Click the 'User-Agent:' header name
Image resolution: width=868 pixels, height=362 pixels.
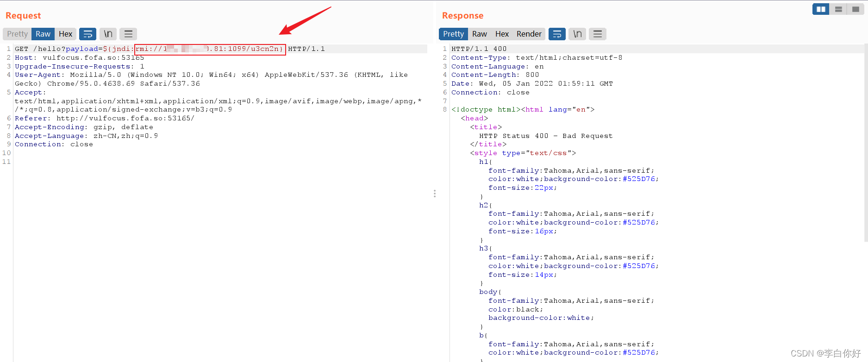tap(37, 75)
